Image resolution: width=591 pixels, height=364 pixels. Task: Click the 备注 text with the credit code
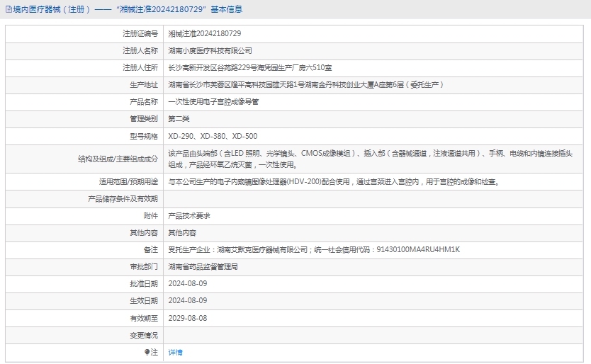(x=314, y=249)
